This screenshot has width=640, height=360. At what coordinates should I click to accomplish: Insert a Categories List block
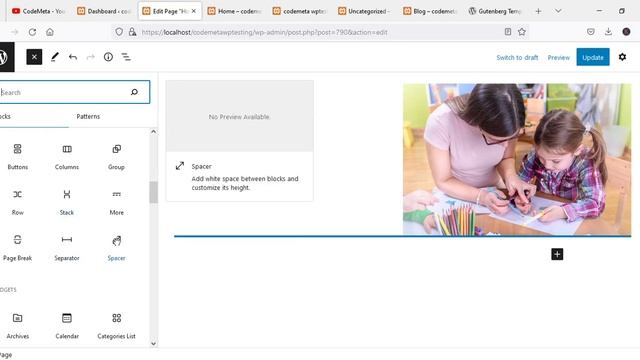116,326
